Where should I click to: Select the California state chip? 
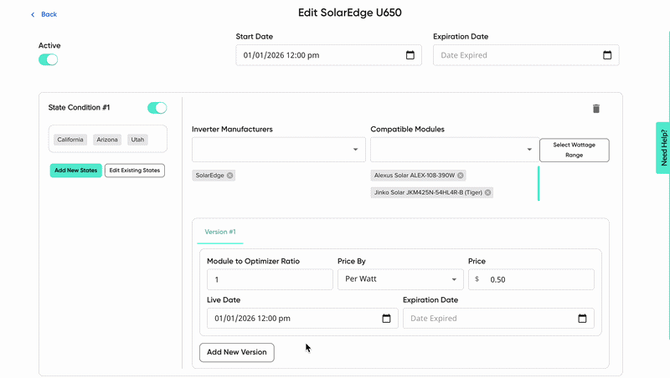click(x=71, y=140)
